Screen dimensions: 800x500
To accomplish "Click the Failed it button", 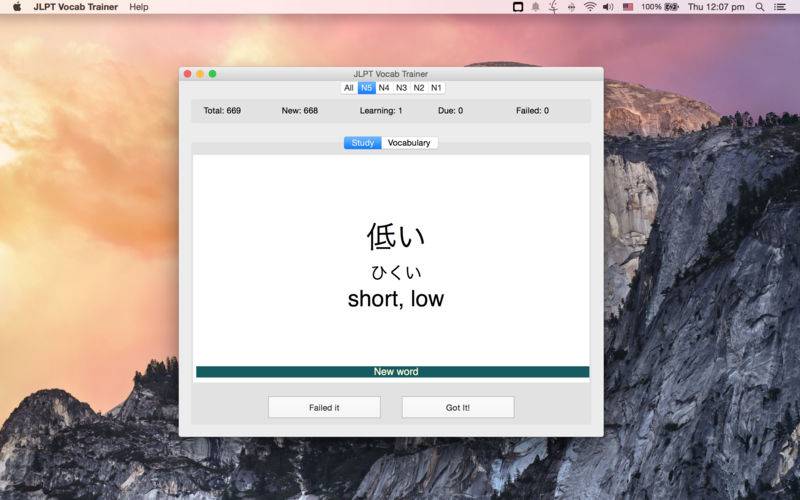I will click(324, 408).
